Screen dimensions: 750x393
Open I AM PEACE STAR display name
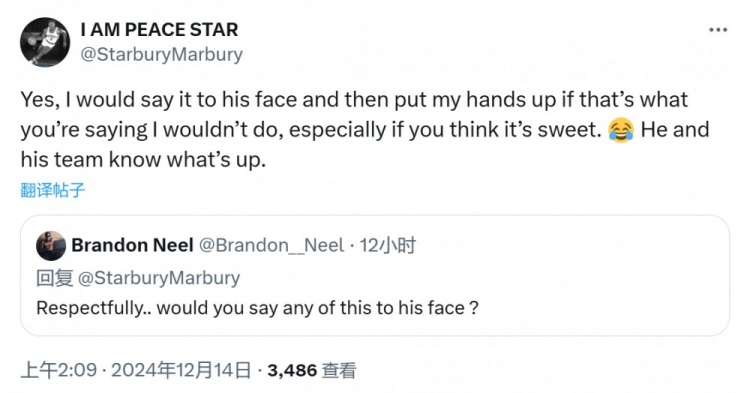point(159,30)
